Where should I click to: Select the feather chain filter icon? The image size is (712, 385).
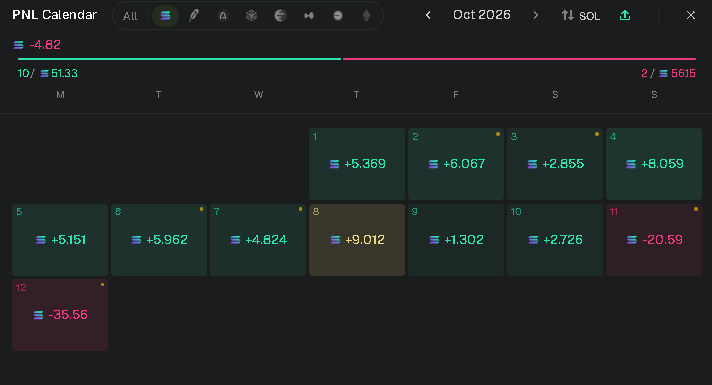(x=194, y=16)
